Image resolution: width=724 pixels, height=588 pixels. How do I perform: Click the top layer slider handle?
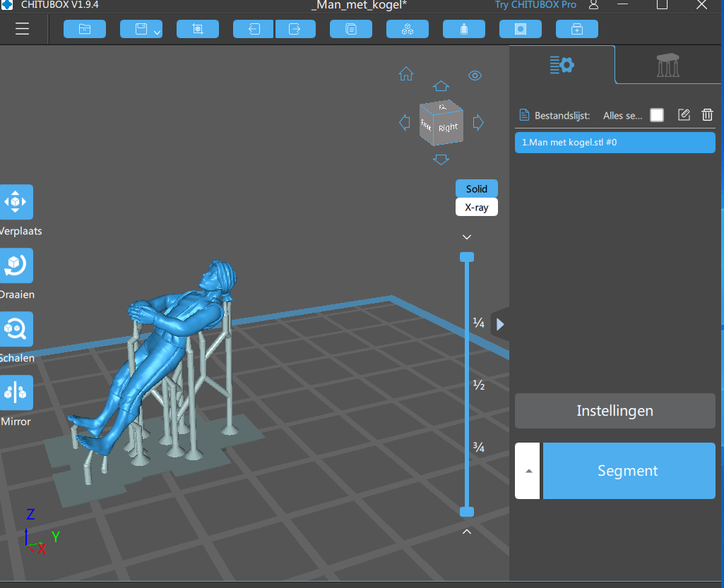467,257
